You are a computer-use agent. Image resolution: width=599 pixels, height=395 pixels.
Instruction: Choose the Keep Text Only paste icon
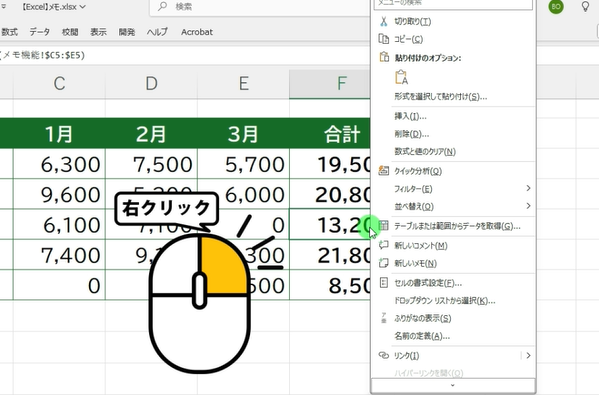[x=401, y=77]
